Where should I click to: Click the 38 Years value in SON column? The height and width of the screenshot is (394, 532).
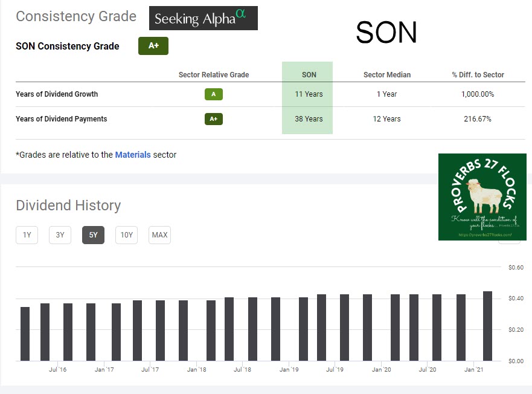point(309,119)
